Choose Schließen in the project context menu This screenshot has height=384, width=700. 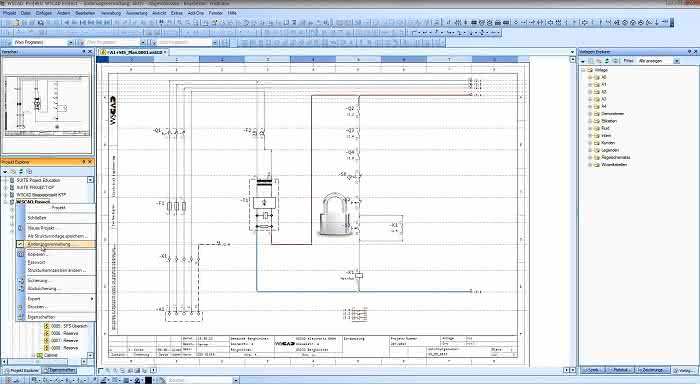point(56,218)
